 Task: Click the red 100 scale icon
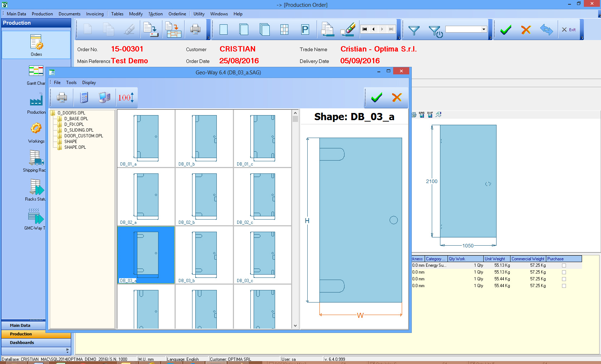[126, 97]
